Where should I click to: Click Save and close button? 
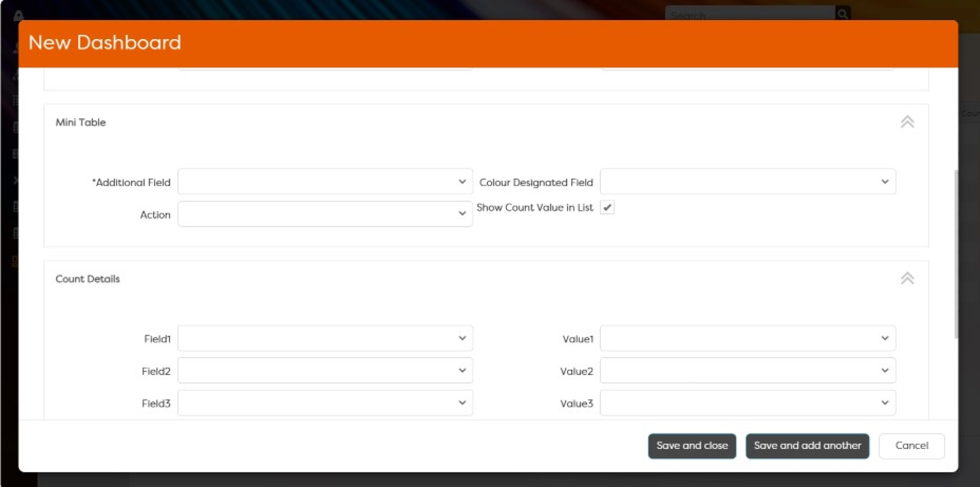(692, 446)
